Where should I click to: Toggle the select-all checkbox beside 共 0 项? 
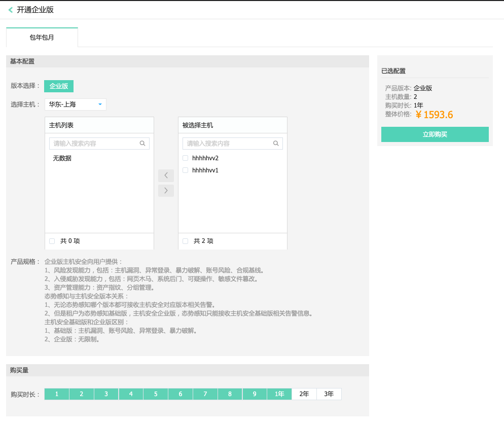click(x=51, y=241)
